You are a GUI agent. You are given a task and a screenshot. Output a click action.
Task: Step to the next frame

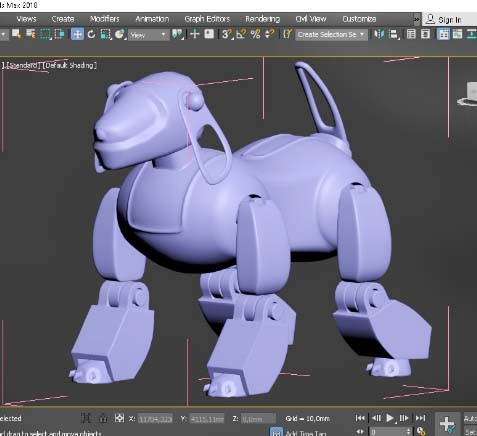pyautogui.click(x=404, y=418)
